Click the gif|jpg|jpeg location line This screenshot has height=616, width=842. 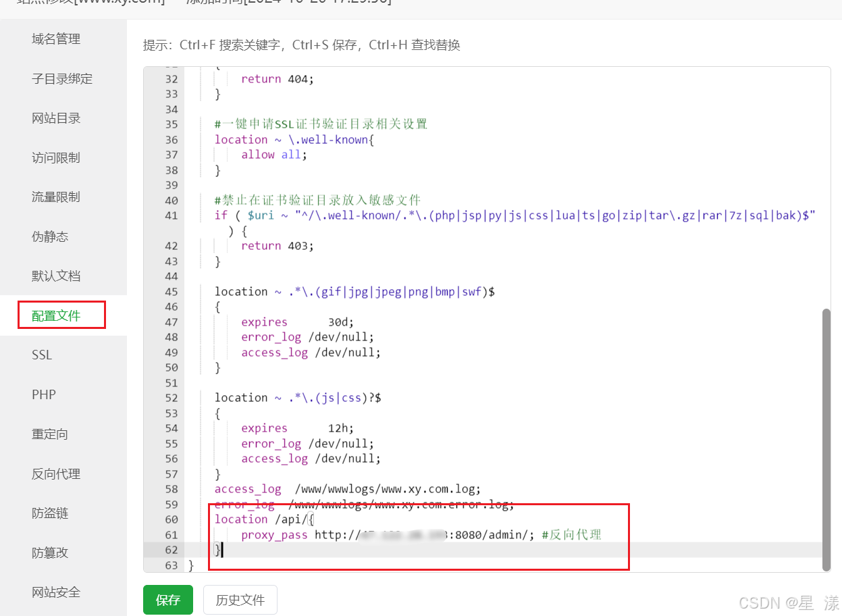point(355,292)
